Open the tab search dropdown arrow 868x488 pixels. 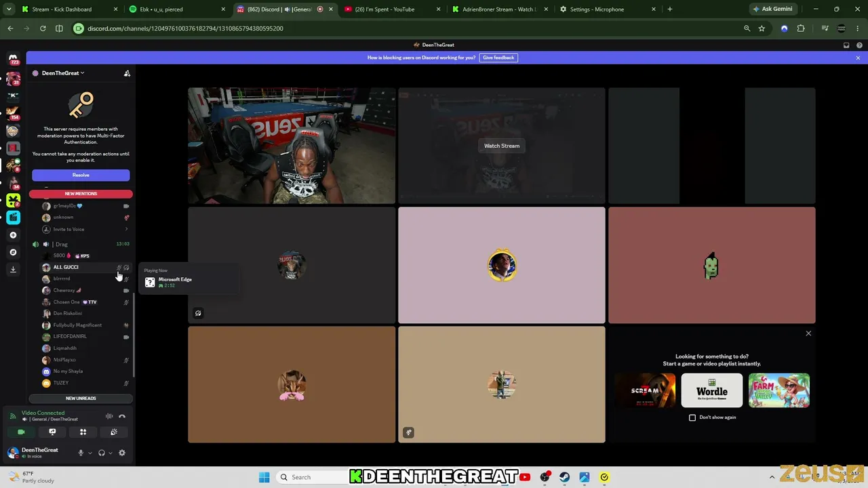coord(9,9)
